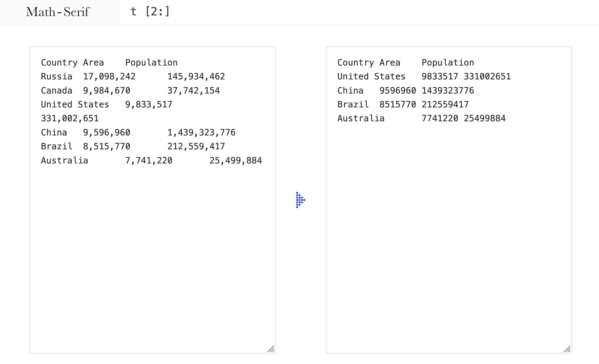Click '17,098,242' in the left table
599x364 pixels.
(x=109, y=77)
